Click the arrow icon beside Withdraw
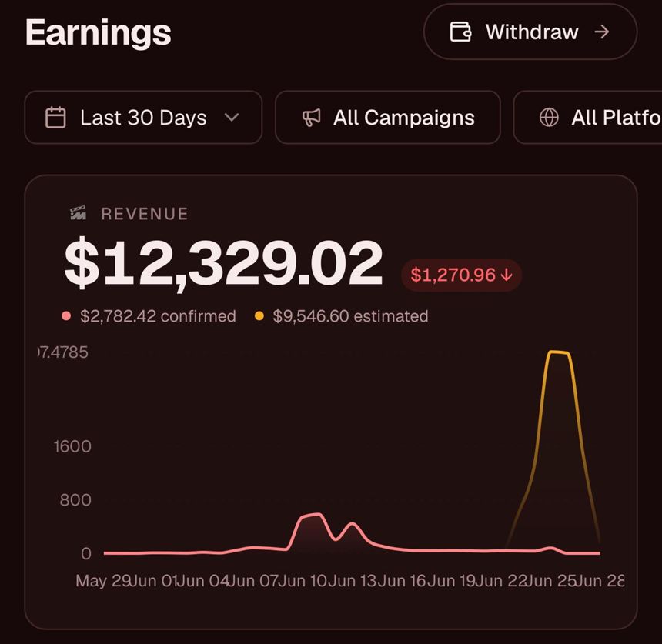The image size is (662, 644). (x=602, y=32)
